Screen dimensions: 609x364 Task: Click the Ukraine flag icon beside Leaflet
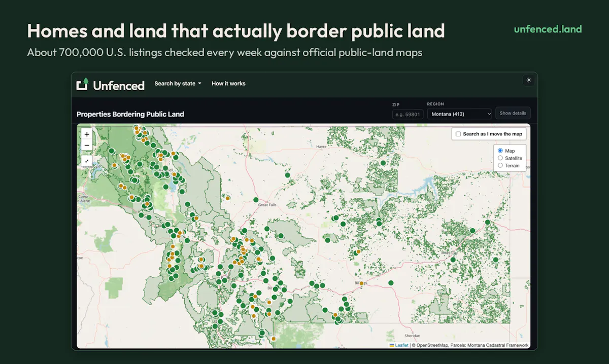[x=392, y=345]
